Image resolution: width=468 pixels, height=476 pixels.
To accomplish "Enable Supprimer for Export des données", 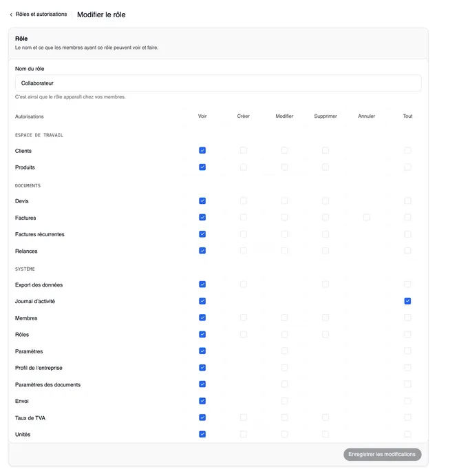I will (326, 284).
